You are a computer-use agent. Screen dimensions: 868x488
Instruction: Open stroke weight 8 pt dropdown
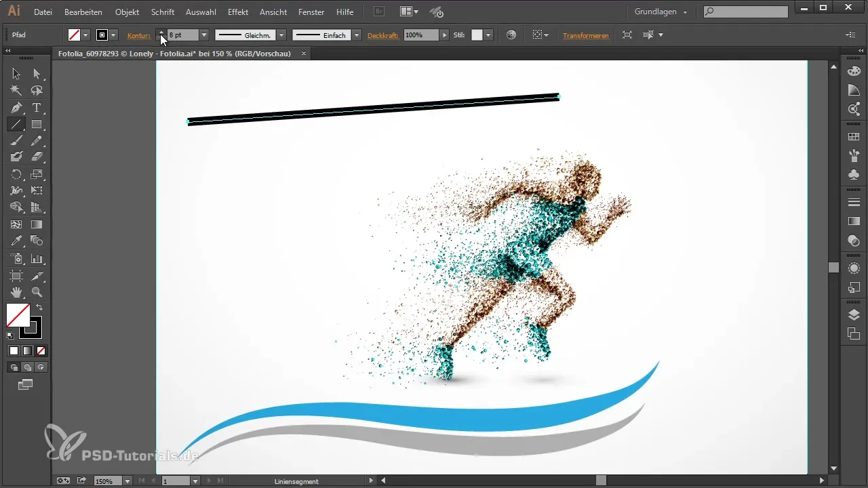[204, 35]
